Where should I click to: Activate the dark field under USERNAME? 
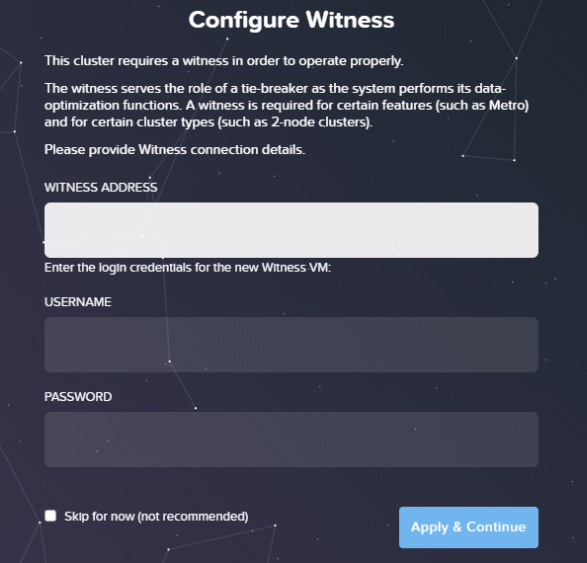pyautogui.click(x=291, y=344)
